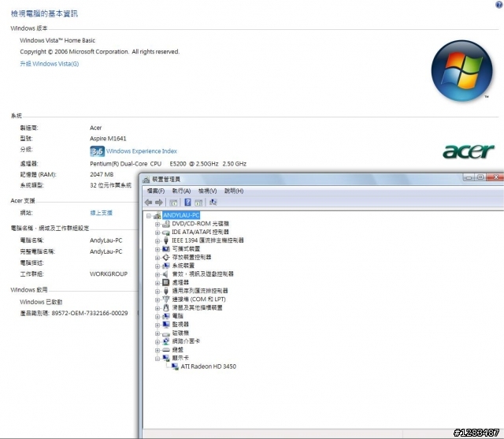Click the 磁碟機 disk drive icon

click(x=166, y=333)
